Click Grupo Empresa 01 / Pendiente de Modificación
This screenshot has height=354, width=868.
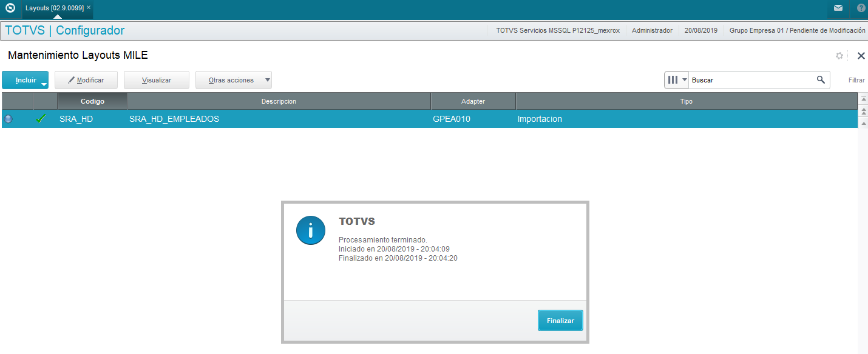[x=797, y=30]
